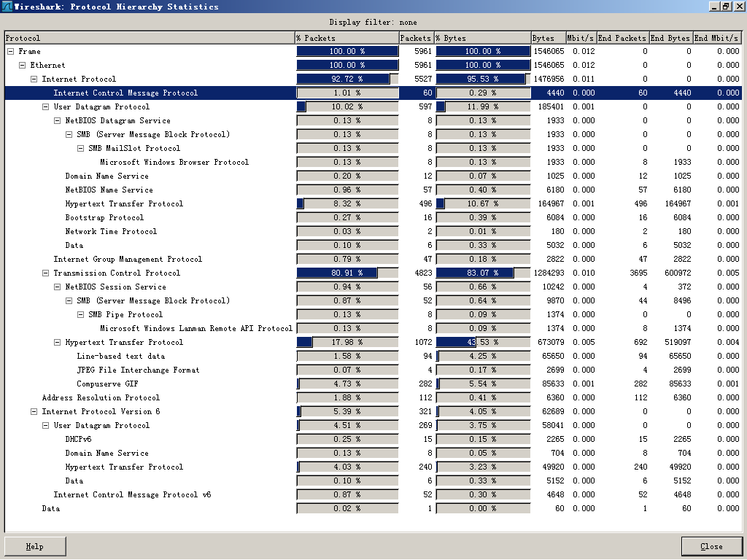Click the Wireshark icon in the title bar
This screenshot has width=747, height=560.
click(x=7, y=6)
